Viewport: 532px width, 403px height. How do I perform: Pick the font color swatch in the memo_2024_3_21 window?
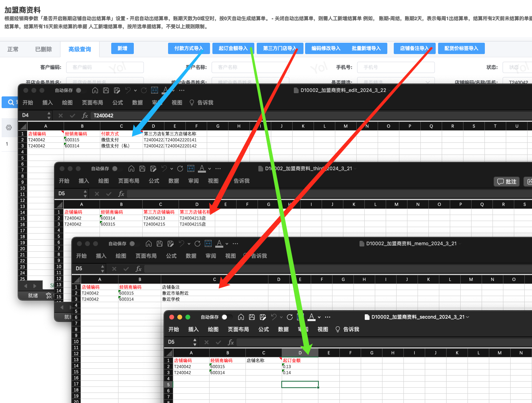pos(220,244)
